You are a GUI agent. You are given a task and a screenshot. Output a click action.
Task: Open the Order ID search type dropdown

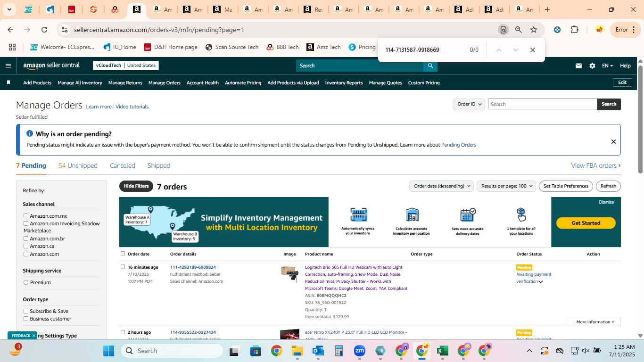click(x=469, y=104)
